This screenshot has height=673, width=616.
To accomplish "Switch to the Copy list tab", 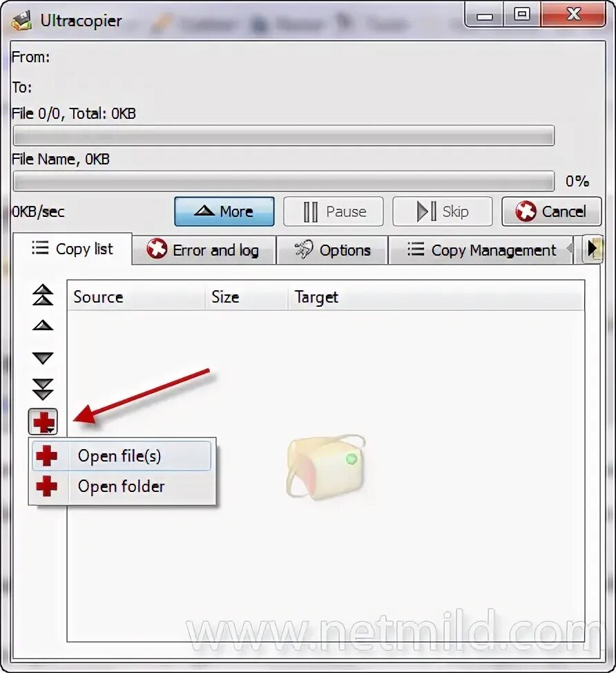I will [x=73, y=249].
